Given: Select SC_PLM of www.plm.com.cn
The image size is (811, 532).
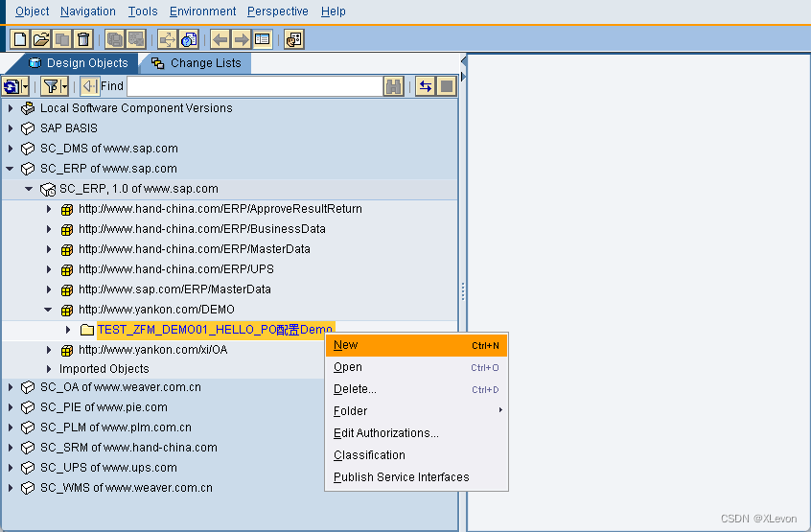Looking at the screenshot, I should [x=116, y=428].
